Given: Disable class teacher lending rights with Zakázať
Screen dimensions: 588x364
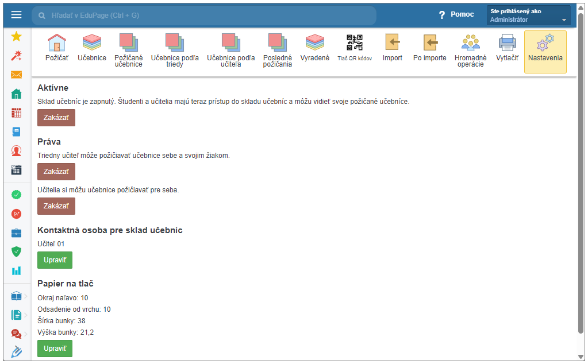Looking at the screenshot, I should point(56,172).
